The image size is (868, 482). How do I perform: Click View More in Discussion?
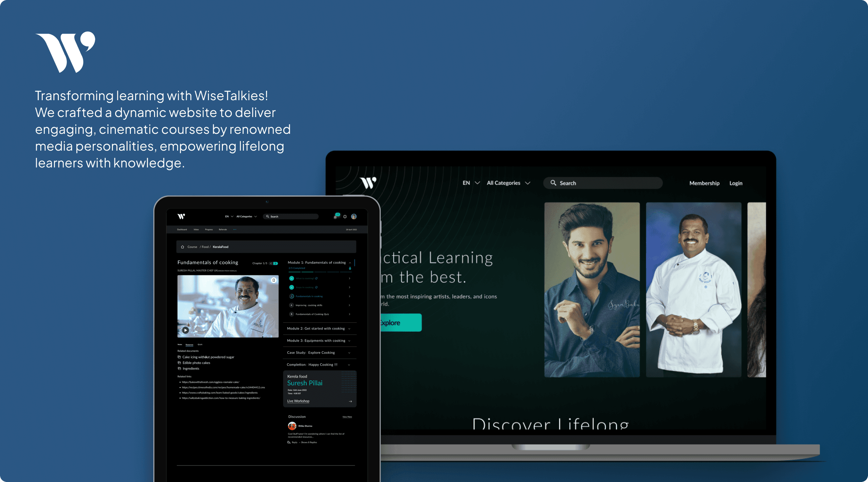tap(347, 417)
